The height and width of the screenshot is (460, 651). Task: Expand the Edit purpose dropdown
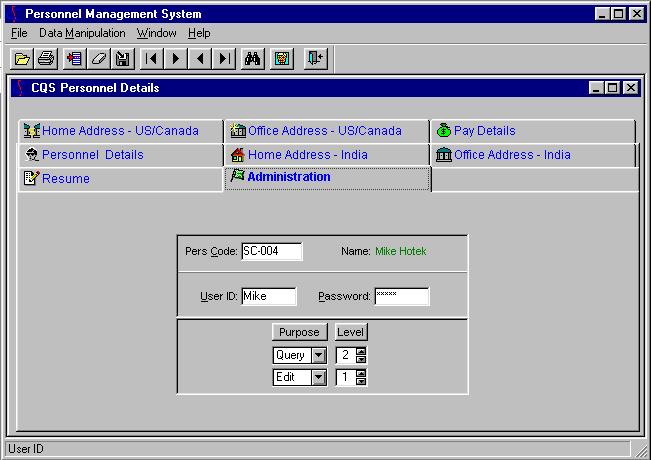coord(318,377)
